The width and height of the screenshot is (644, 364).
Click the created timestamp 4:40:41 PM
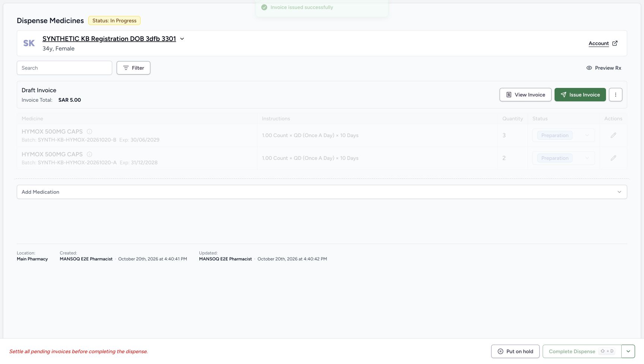click(x=152, y=259)
